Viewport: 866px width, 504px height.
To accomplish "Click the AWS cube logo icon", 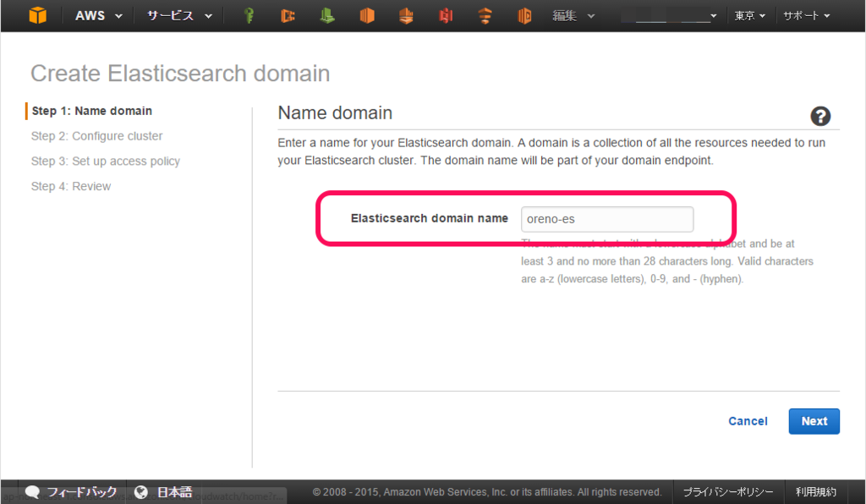I will (37, 15).
